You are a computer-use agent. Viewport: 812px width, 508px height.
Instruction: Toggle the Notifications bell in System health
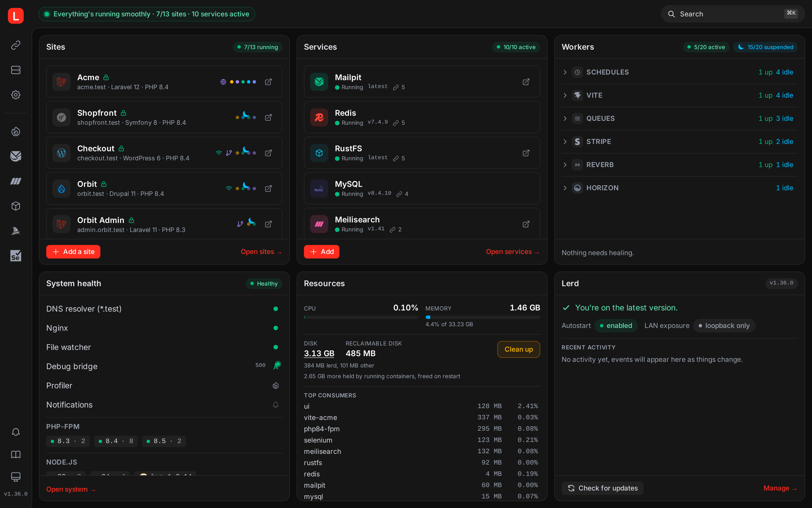tap(276, 405)
